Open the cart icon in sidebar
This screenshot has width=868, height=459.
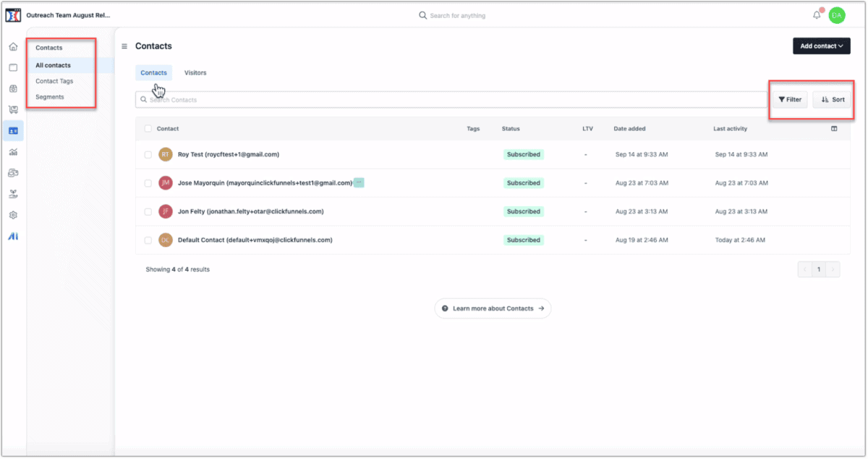click(13, 110)
